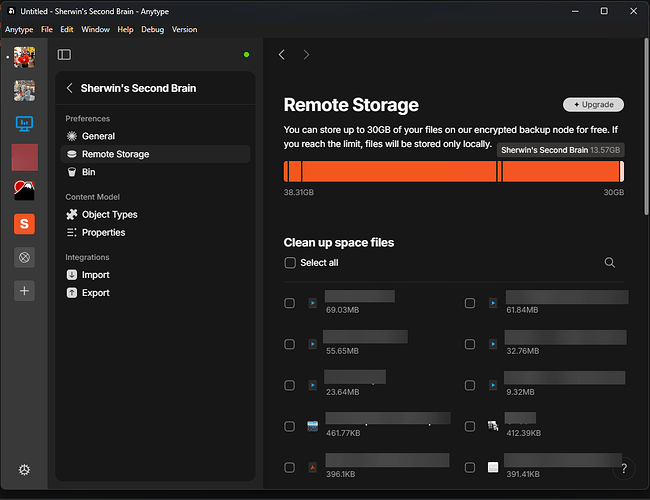Click the orange storage usage bar
The image size is (650, 500).
pyautogui.click(x=454, y=171)
